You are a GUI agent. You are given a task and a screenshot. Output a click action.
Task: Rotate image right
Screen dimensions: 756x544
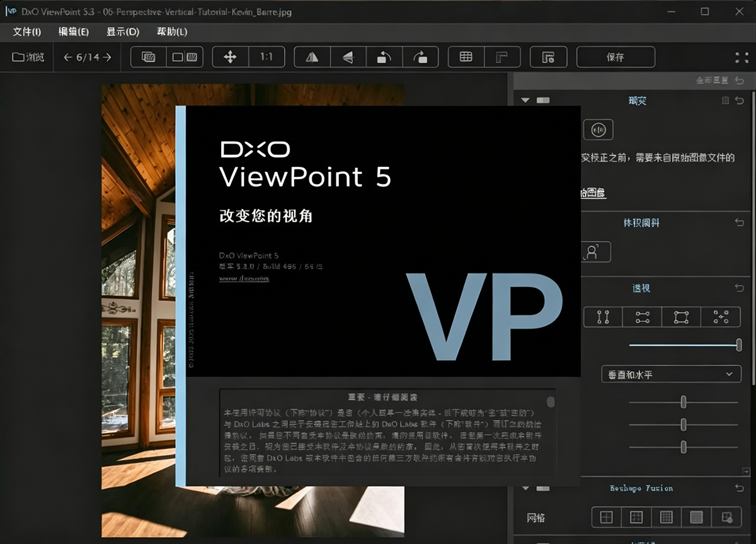pos(420,57)
